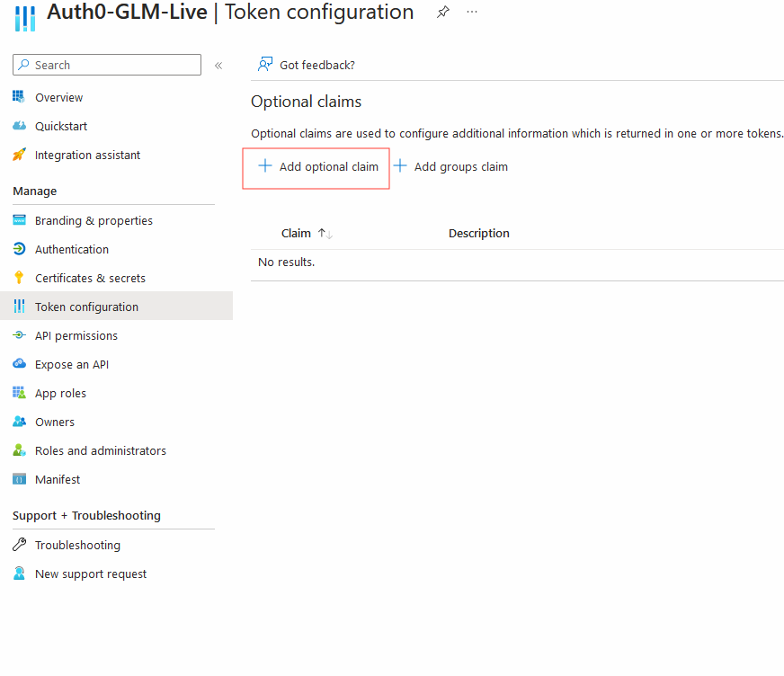Go to Branding & properties

94,221
